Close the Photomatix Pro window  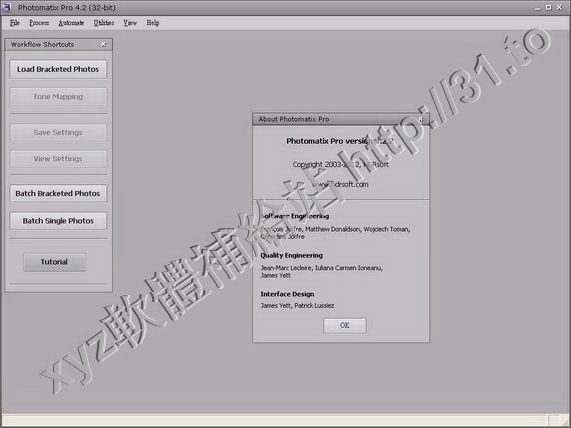(560, 8)
